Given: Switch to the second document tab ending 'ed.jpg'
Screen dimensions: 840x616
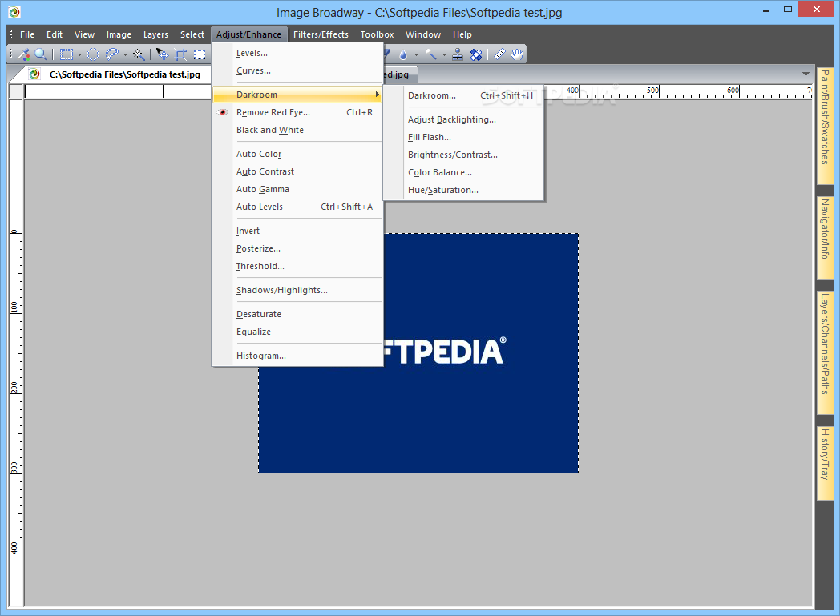Looking at the screenshot, I should pos(399,75).
